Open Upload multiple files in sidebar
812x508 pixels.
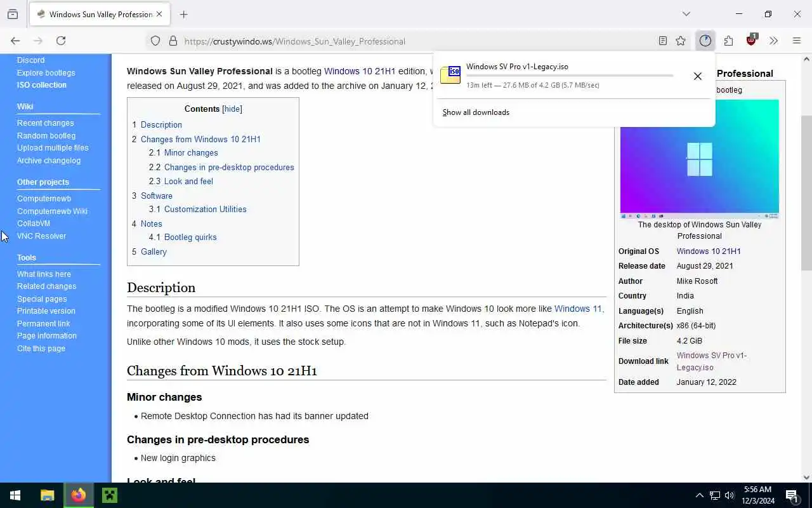53,148
